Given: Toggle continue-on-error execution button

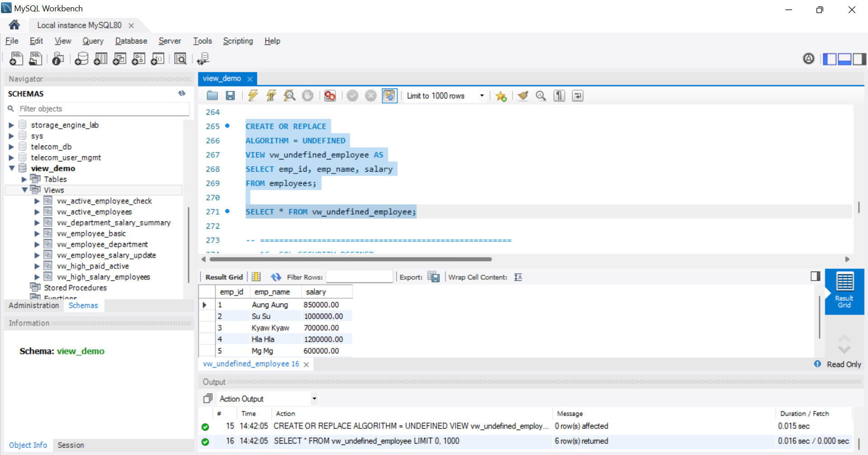Looking at the screenshot, I should 330,96.
